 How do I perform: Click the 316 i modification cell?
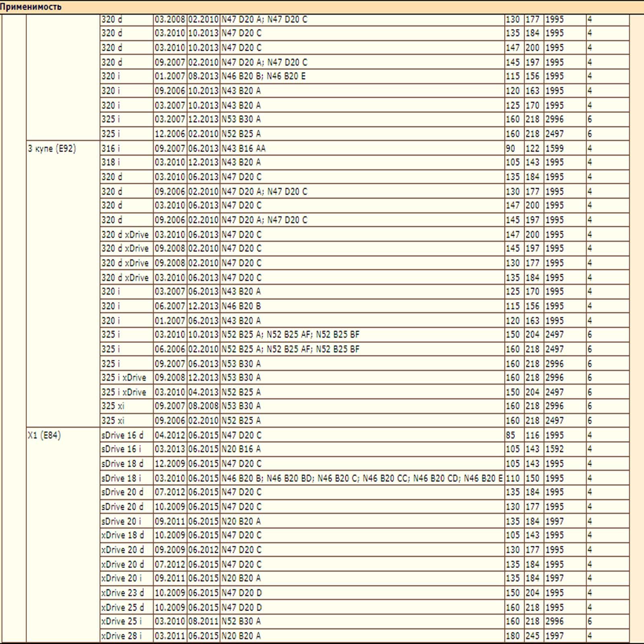(111, 149)
